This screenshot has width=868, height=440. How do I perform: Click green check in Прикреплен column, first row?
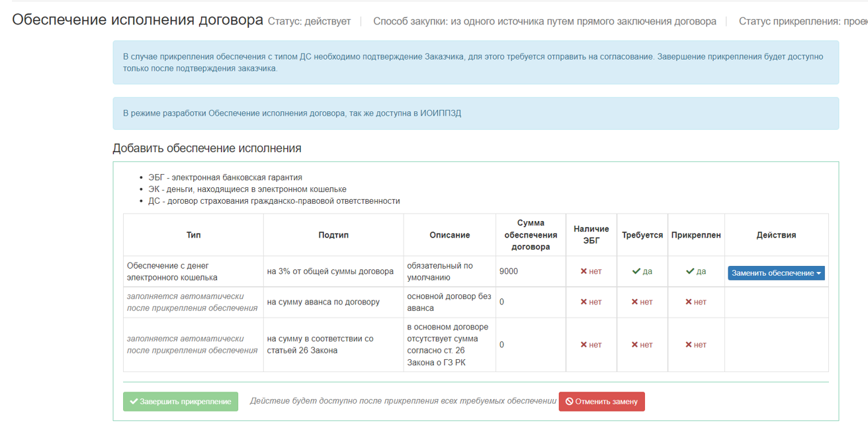[690, 271]
